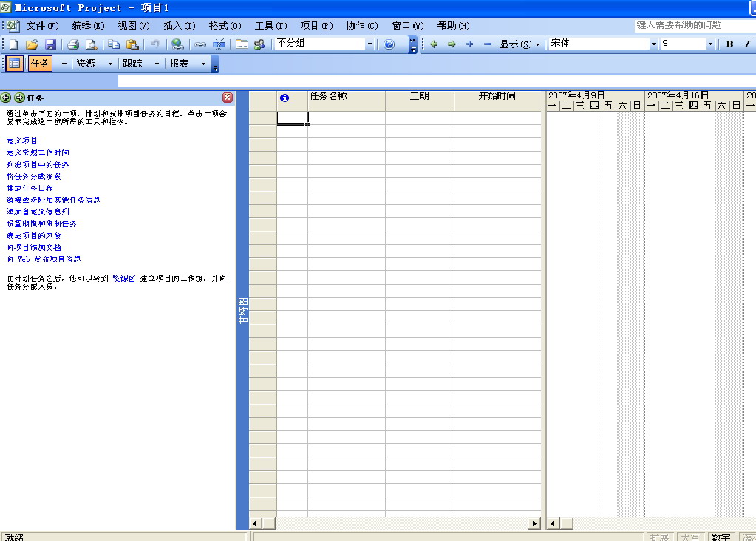756x541 pixels.
Task: Click the Split Task icon
Action: [x=219, y=44]
